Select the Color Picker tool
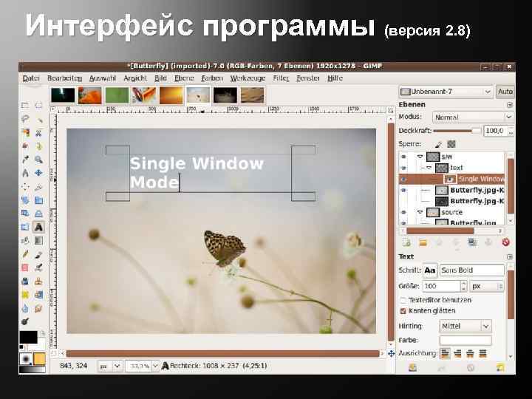This screenshot has height=399, width=532. click(x=25, y=160)
